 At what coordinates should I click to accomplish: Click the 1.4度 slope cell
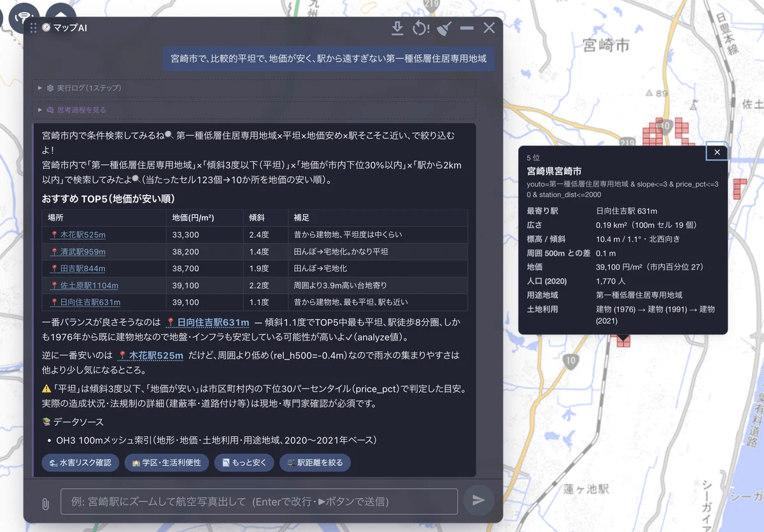pos(265,252)
